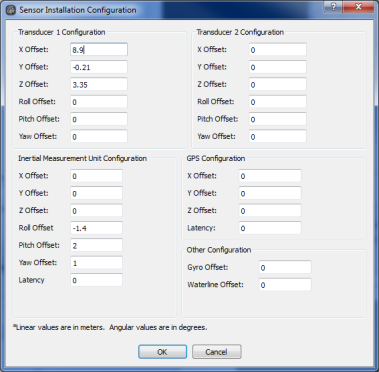Image resolution: width=379 pixels, height=372 pixels.
Task: Close the Sensor Installation Configuration dialog
Action: click(358, 7)
